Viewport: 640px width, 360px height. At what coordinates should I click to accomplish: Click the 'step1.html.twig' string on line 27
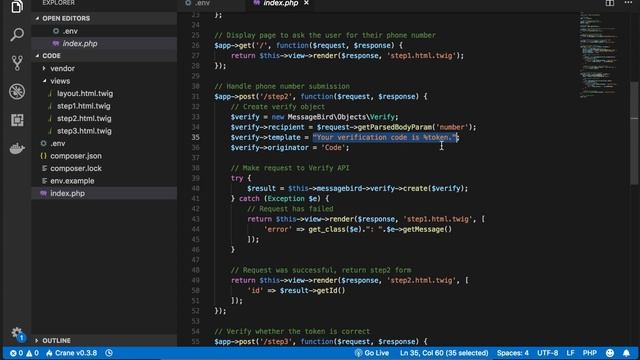421,56
